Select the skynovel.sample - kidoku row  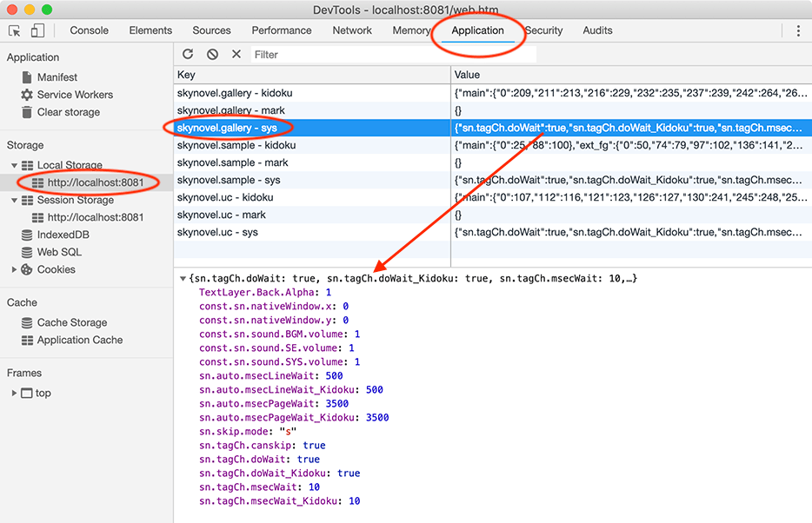[492, 145]
